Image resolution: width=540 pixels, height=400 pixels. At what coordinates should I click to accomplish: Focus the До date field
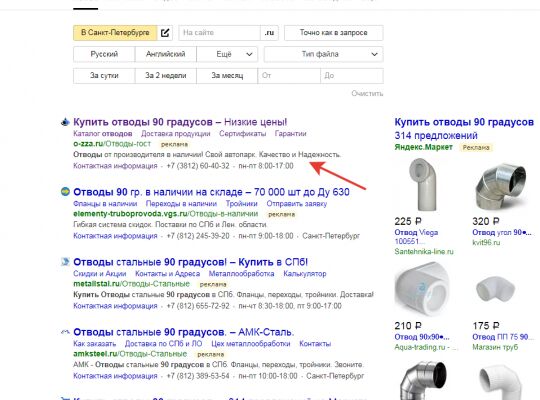pyautogui.click(x=352, y=75)
